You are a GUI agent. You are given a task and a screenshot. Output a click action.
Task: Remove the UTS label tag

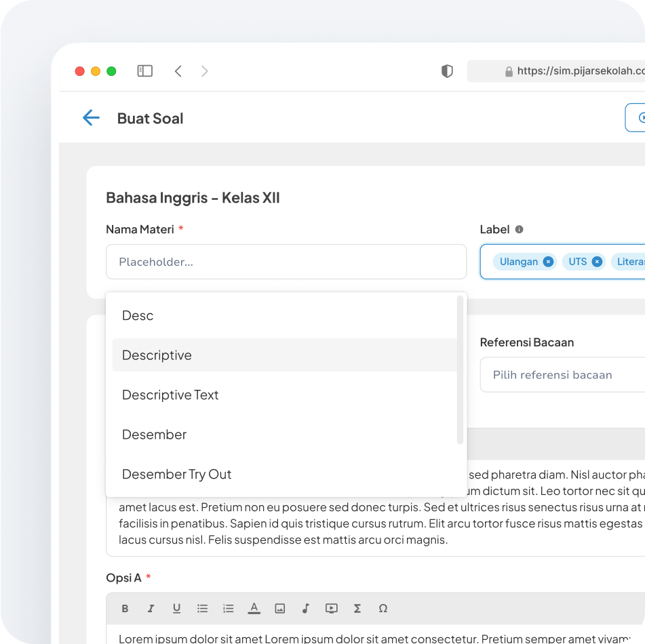[597, 262]
